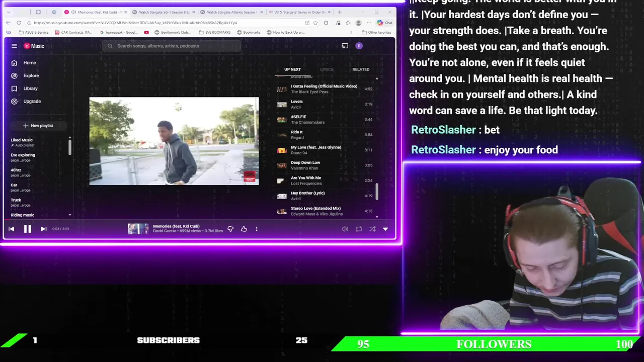Skip to next track

pos(43,229)
